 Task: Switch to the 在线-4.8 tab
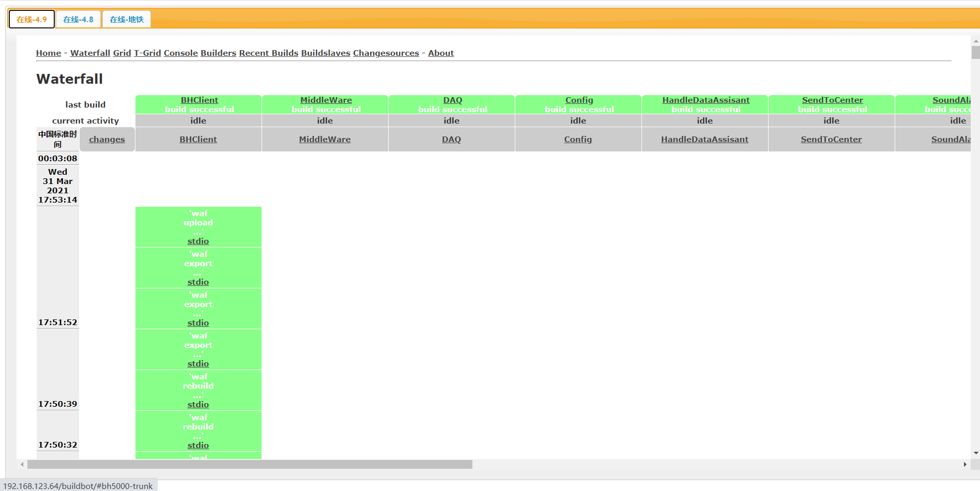click(x=78, y=20)
